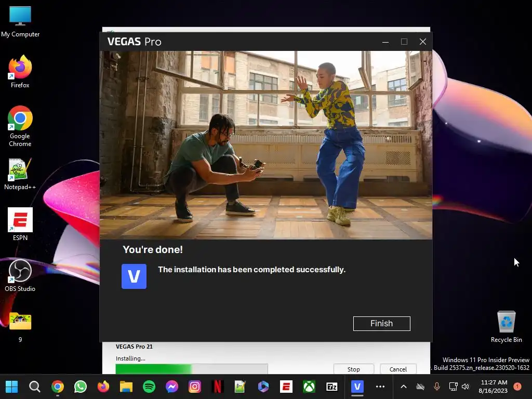Screen dimensions: 532x399
Task: Open the Windows Start menu
Action: tap(12, 387)
